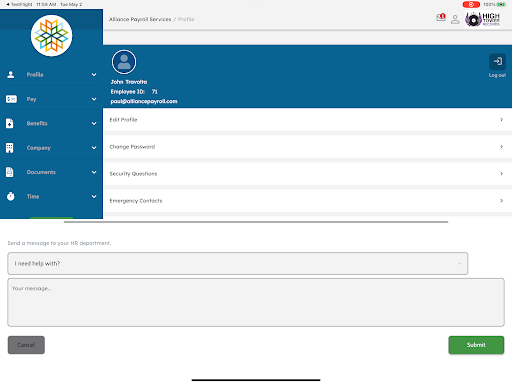The height and width of the screenshot is (384, 512).
Task: Click the Log out icon
Action: [x=497, y=62]
